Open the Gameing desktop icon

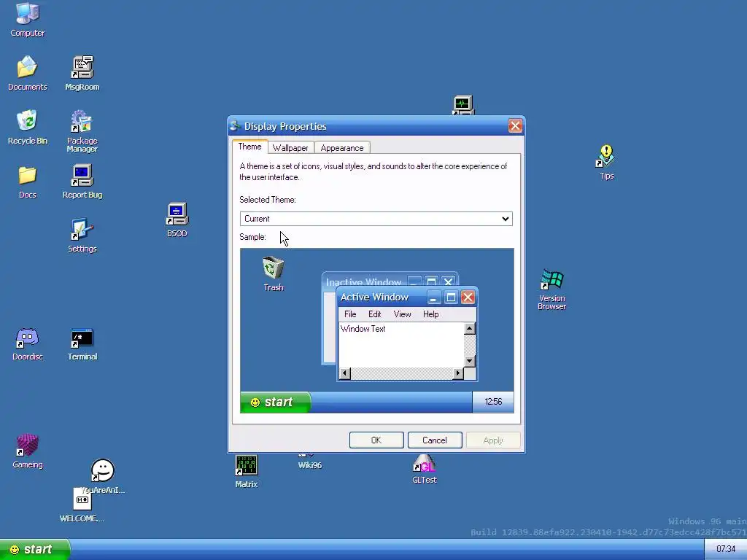[27, 451]
